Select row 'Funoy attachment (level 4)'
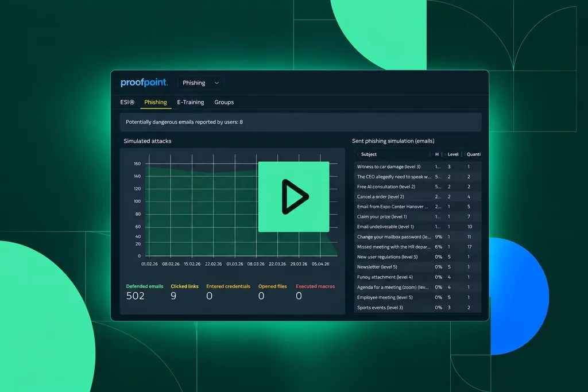588x392 pixels. point(418,277)
